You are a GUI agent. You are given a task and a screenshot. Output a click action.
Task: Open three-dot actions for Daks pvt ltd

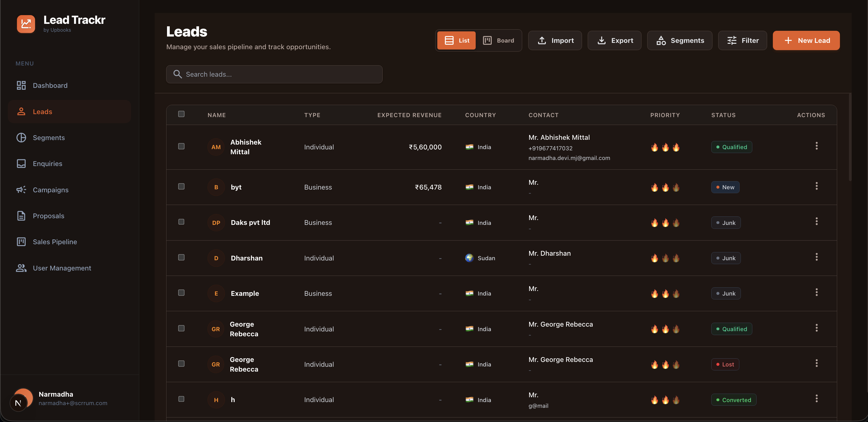click(x=816, y=222)
